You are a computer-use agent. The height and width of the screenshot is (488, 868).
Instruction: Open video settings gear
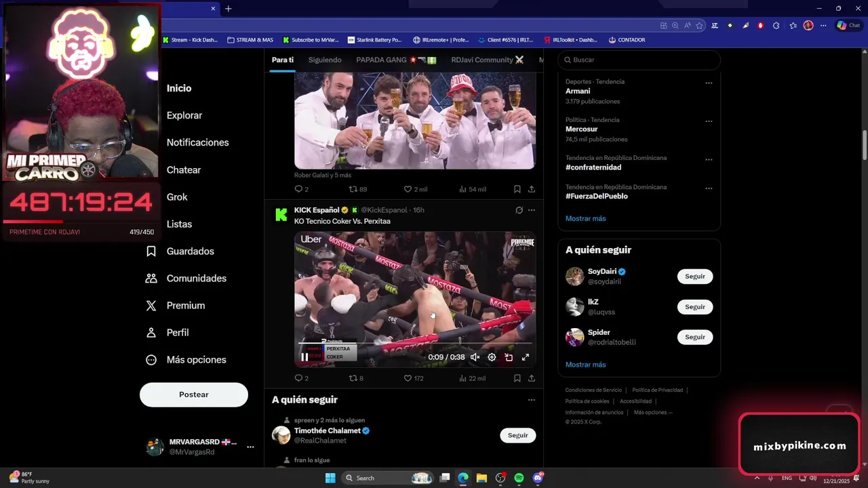[x=492, y=357]
